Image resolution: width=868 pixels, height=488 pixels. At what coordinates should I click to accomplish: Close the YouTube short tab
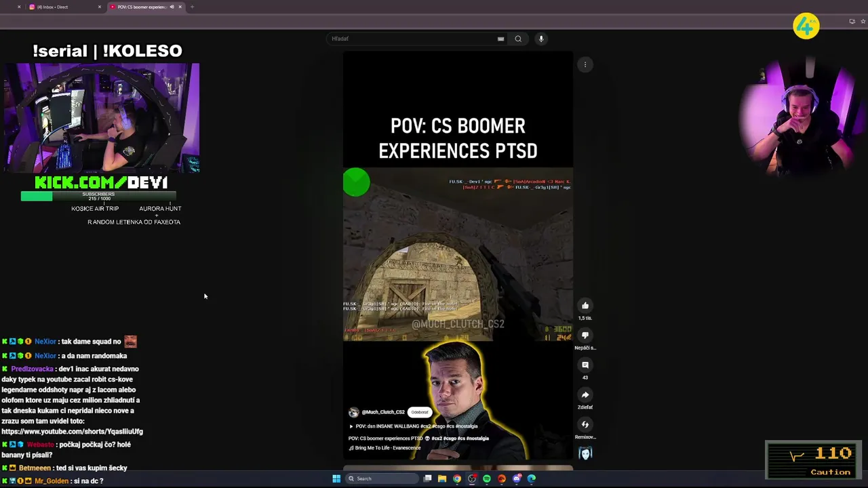point(180,7)
